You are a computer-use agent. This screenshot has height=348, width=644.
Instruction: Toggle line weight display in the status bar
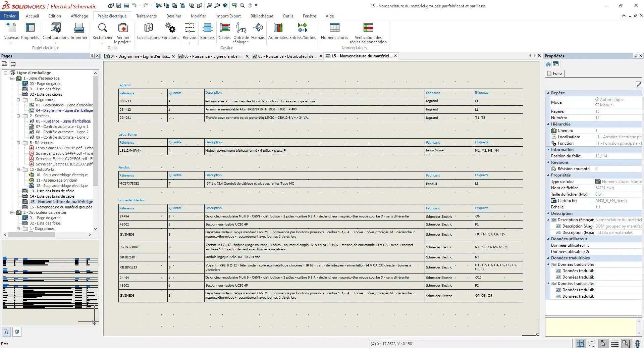(x=615, y=344)
